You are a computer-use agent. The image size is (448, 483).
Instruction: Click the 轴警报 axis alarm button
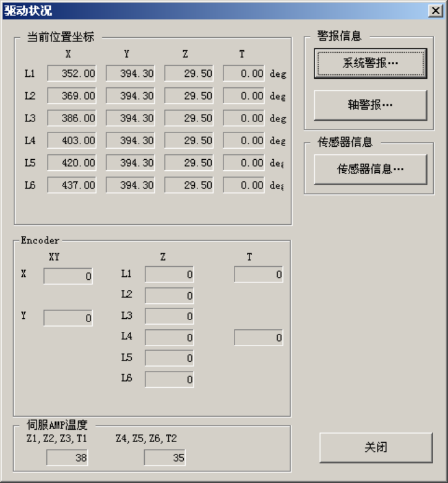click(x=371, y=105)
